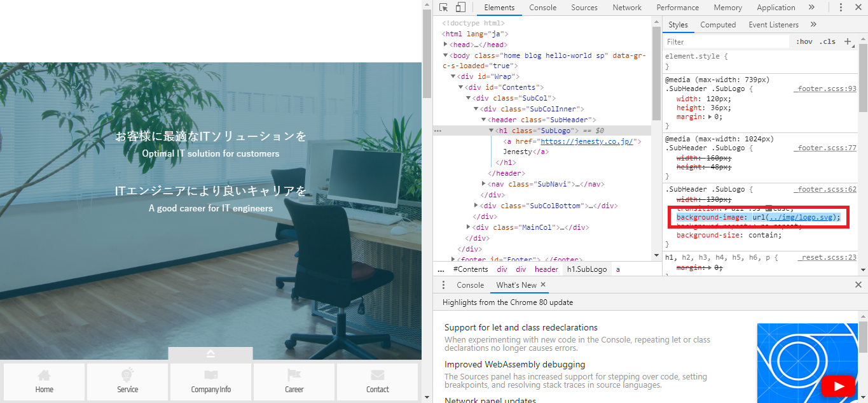
Task: Click the Home house icon
Action: point(44,375)
